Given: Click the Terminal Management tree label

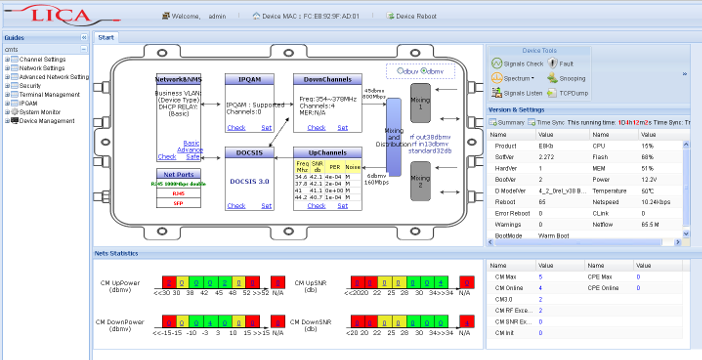Looking at the screenshot, I should click(x=50, y=94).
